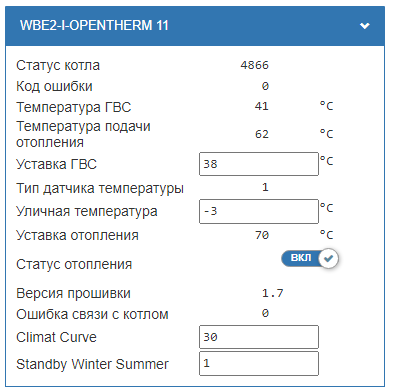The width and height of the screenshot is (394, 391).
Task: Click the Уставка отопления value 70
Action: click(262, 235)
